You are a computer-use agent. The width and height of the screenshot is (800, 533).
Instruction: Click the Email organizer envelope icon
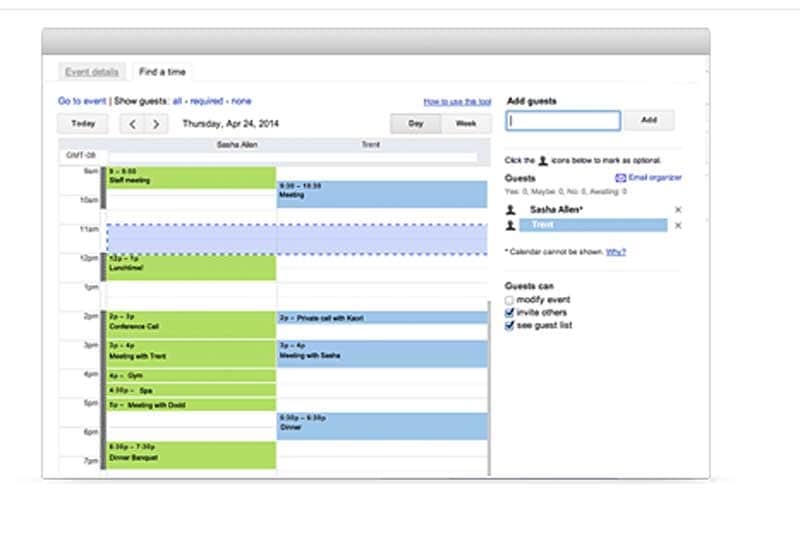tap(620, 178)
